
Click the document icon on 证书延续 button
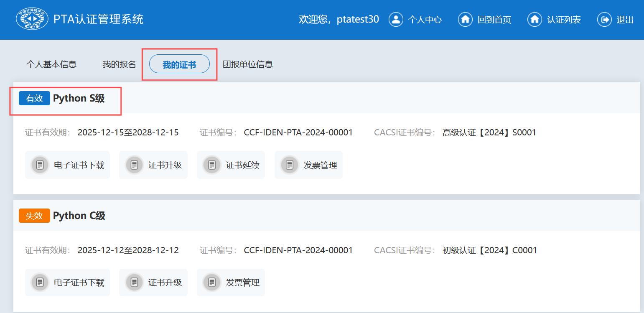tap(211, 165)
